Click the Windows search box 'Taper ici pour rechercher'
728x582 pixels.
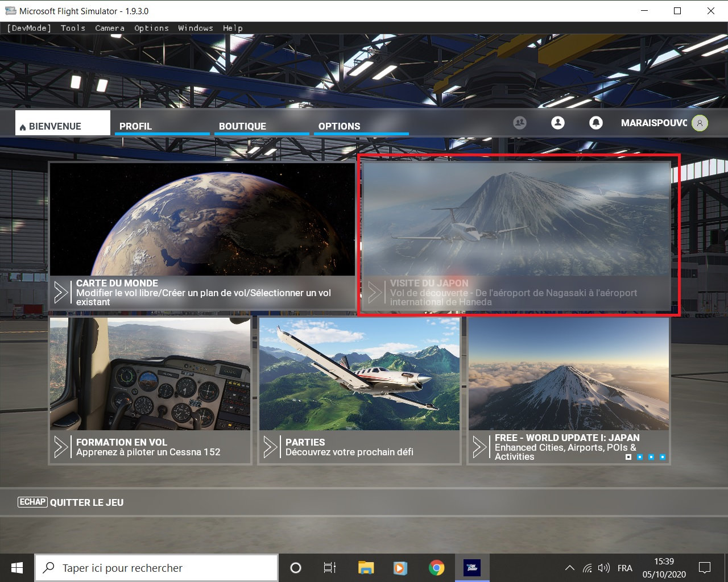pos(156,568)
